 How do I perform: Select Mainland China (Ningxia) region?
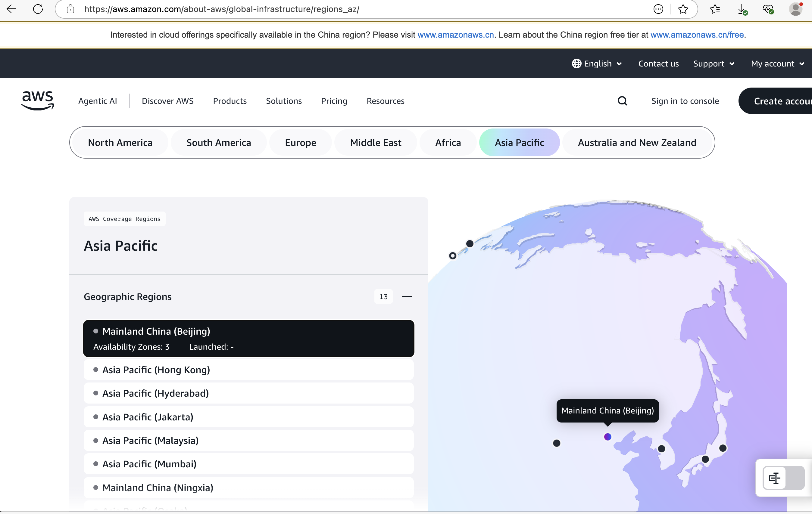pyautogui.click(x=248, y=488)
